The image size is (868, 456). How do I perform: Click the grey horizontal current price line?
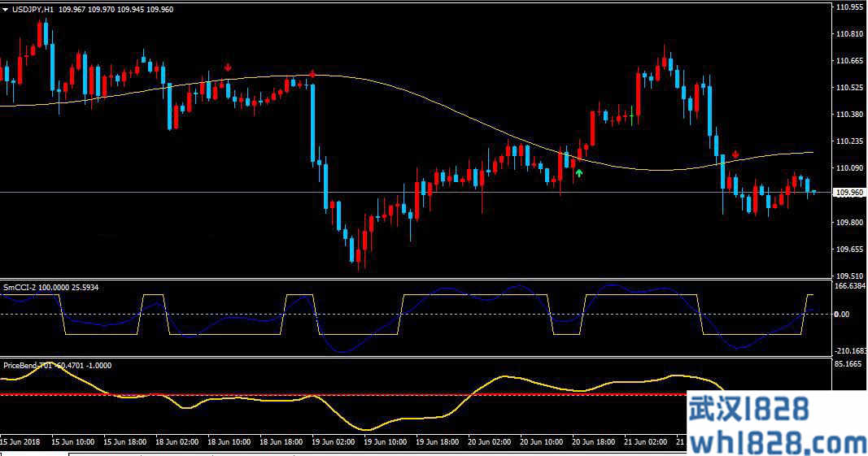[163, 193]
